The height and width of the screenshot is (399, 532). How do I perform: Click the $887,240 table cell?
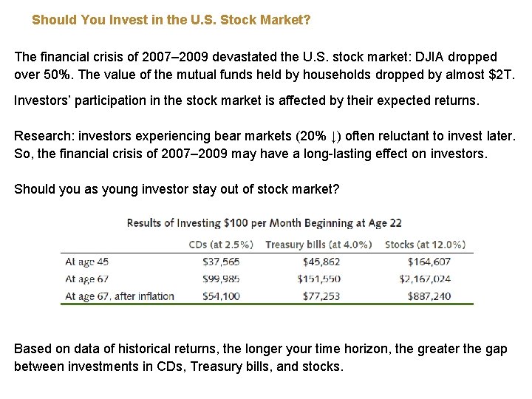click(x=429, y=296)
